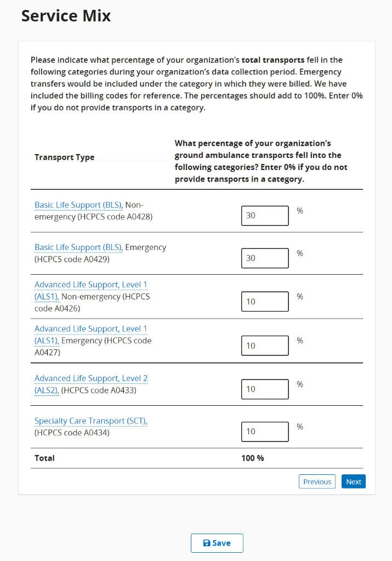This screenshot has width=392, height=561.
Task: Select the ALS1 Non-emergency percentage box
Action: (x=265, y=302)
